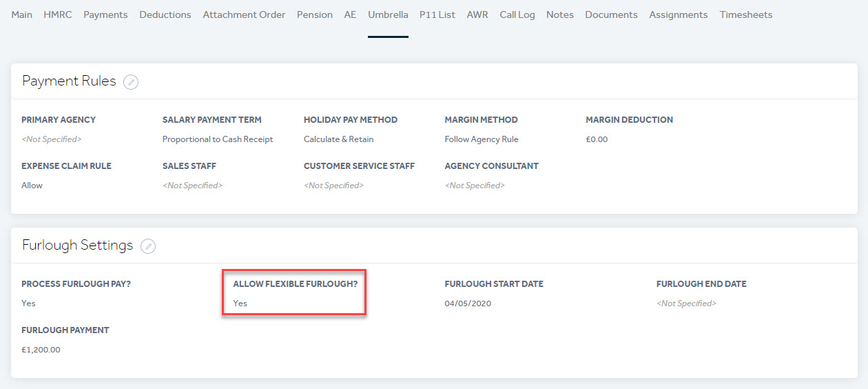Edit Payment Rules with pencil icon
Screen dimensions: 868x389
131,82
